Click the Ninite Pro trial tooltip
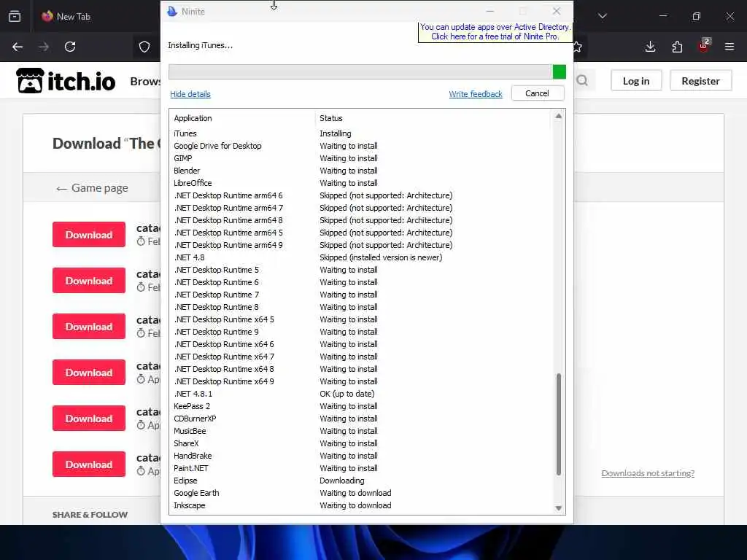The image size is (747, 560). click(x=495, y=32)
